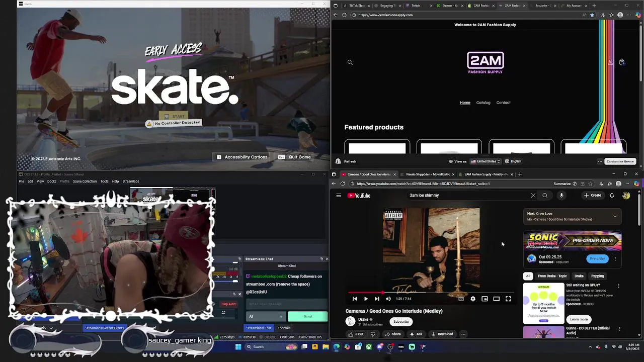Open YouTube notifications bell

[612, 196]
